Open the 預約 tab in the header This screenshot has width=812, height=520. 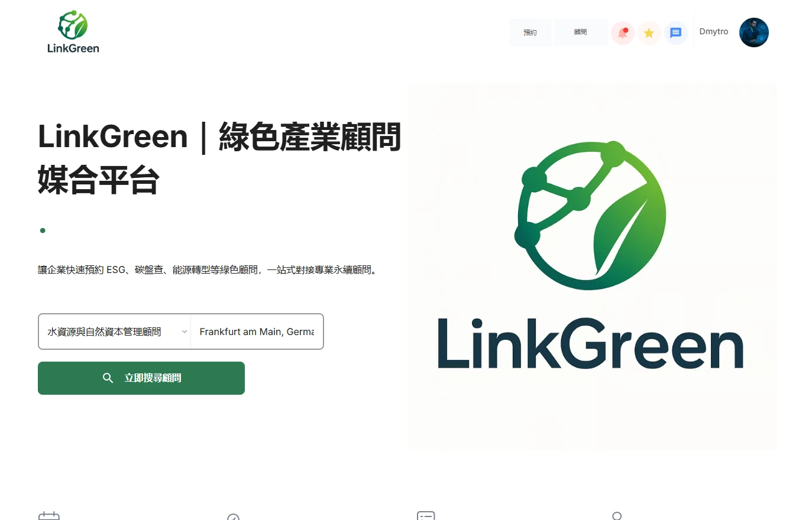click(530, 32)
